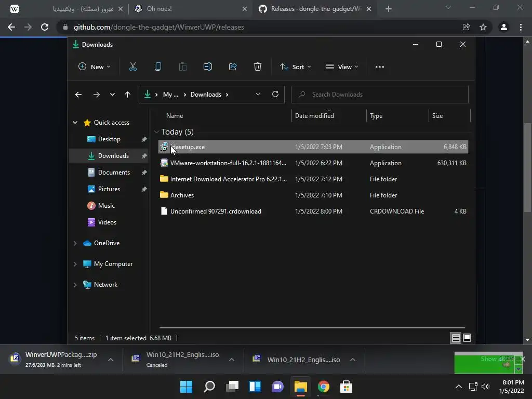This screenshot has width=532, height=399.
Task: Click the Delete trash icon in Explorer toolbar
Action: pos(258,67)
